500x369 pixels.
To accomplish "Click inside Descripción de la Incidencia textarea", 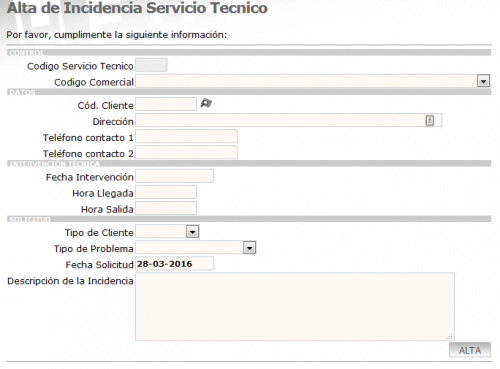I will (295, 307).
